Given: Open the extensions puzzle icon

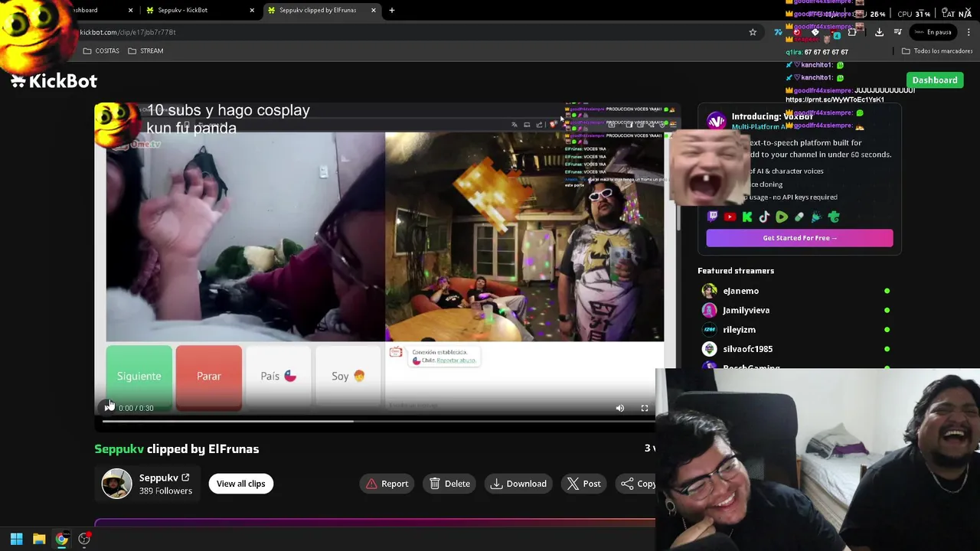Looking at the screenshot, I should [x=852, y=32].
